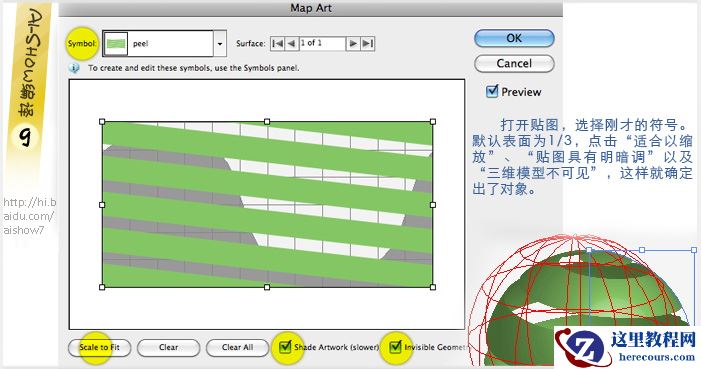The image size is (701, 369).
Task: Go to previous surface arrow
Action: coord(291,43)
